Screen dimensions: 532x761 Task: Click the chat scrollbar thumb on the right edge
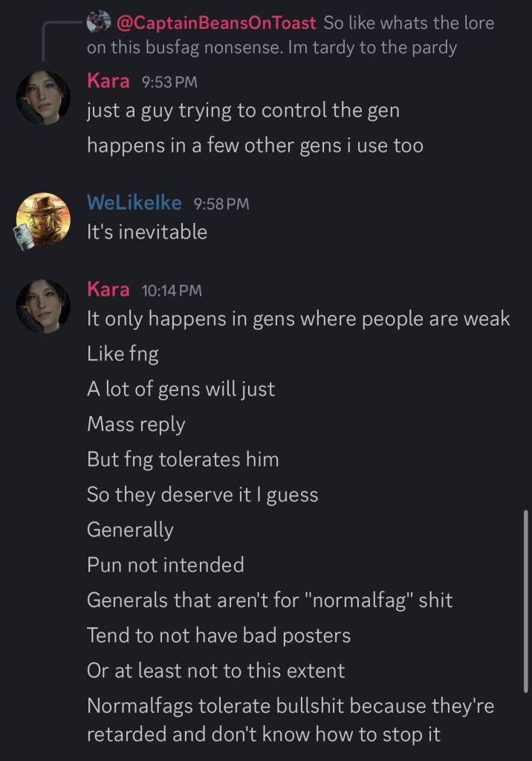pos(526,600)
